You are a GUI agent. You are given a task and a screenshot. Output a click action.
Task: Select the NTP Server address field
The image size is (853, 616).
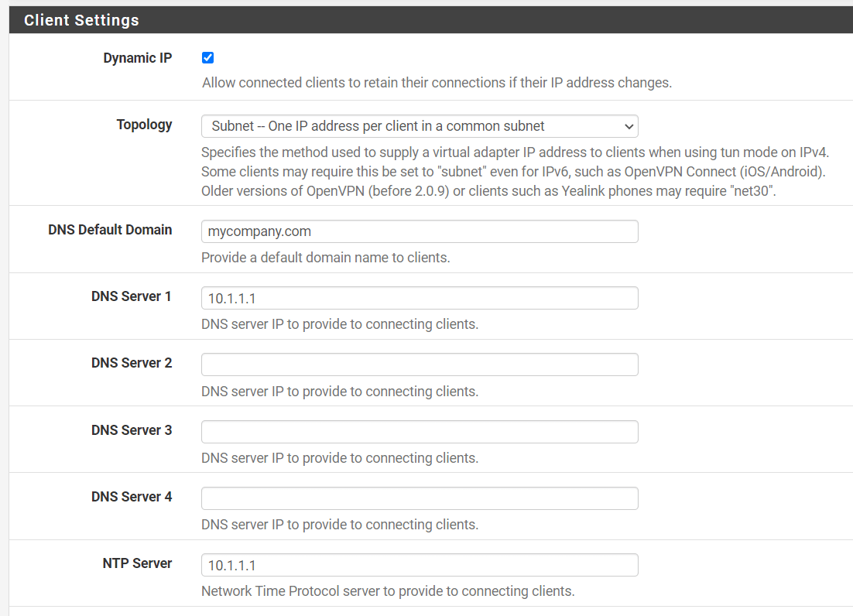point(419,564)
